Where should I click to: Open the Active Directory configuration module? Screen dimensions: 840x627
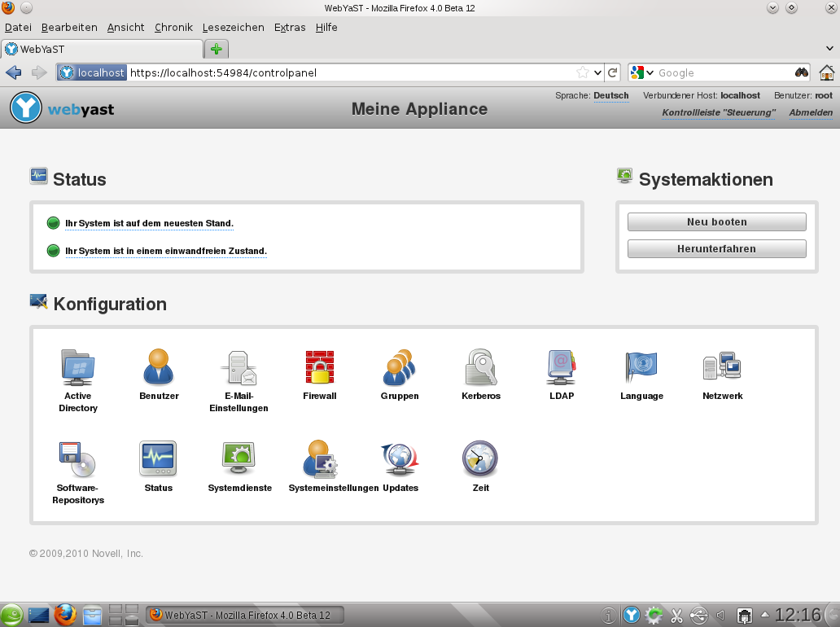click(x=78, y=368)
